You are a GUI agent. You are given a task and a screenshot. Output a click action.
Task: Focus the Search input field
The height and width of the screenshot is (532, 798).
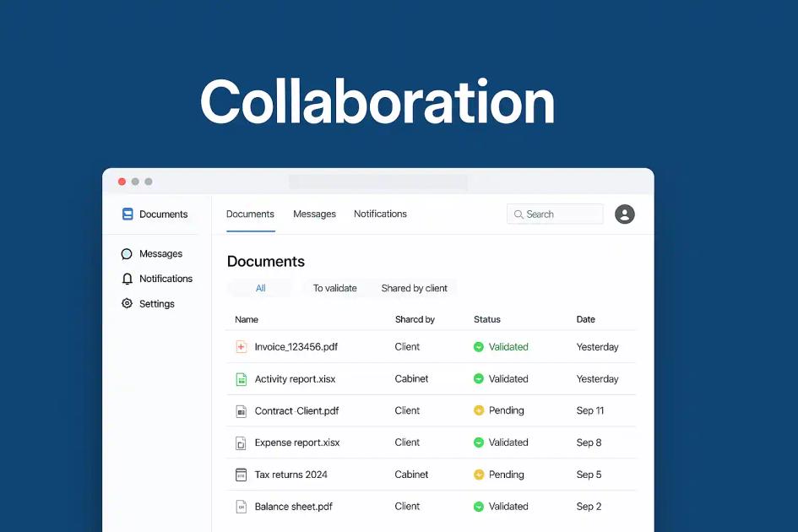[x=556, y=214]
